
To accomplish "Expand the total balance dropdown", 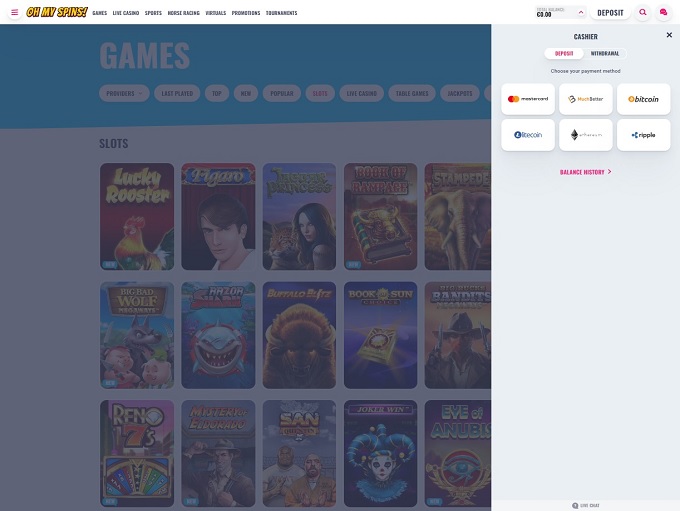I will (560, 13).
